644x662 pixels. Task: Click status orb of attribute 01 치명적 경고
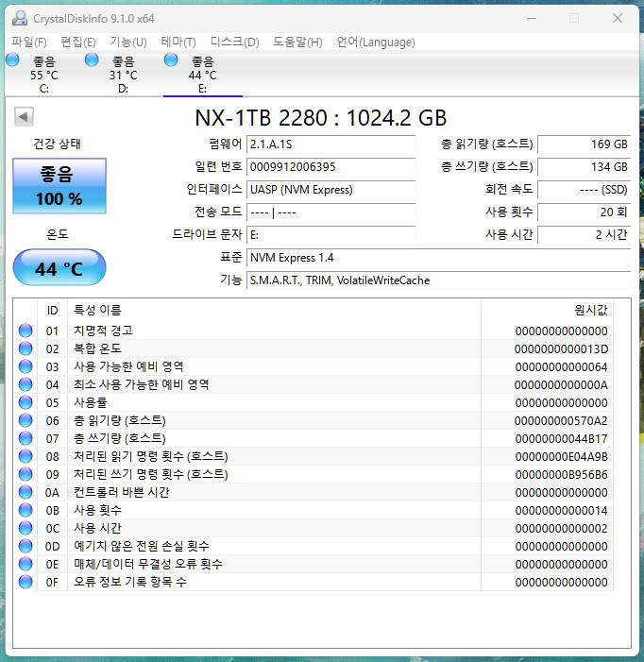click(25, 331)
